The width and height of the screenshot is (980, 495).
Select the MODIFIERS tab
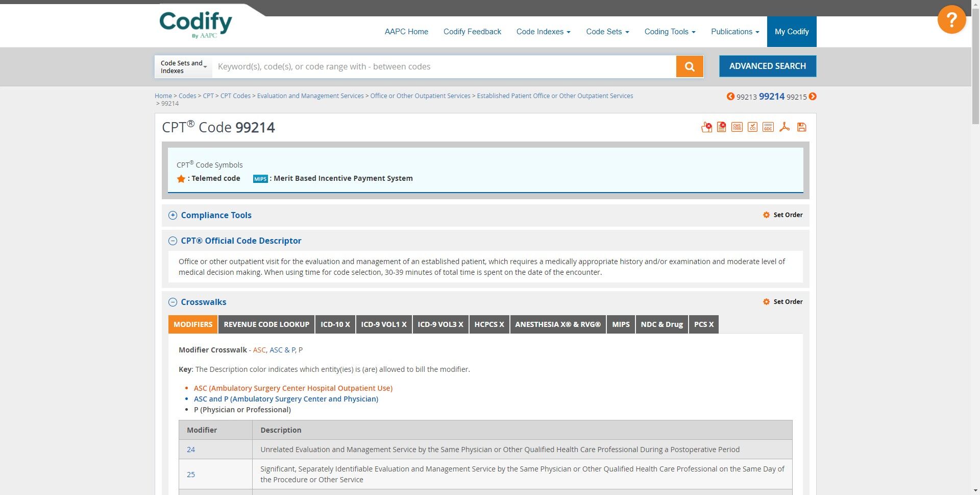193,324
